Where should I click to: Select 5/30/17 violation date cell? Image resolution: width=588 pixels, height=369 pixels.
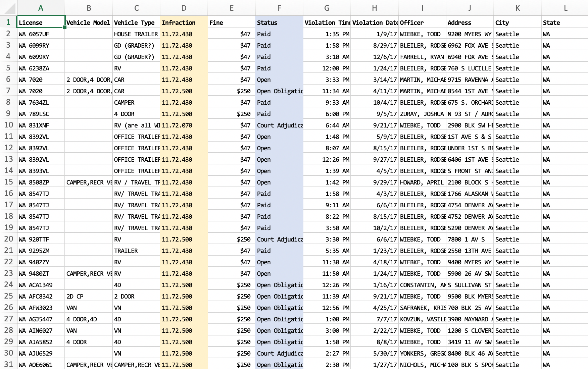pyautogui.click(x=374, y=353)
